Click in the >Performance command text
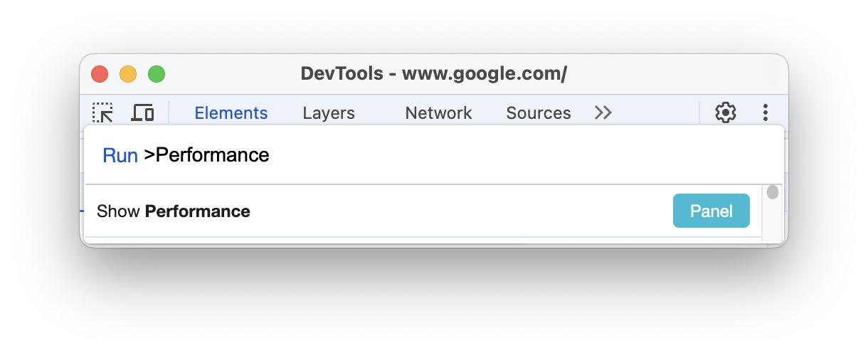 206,155
